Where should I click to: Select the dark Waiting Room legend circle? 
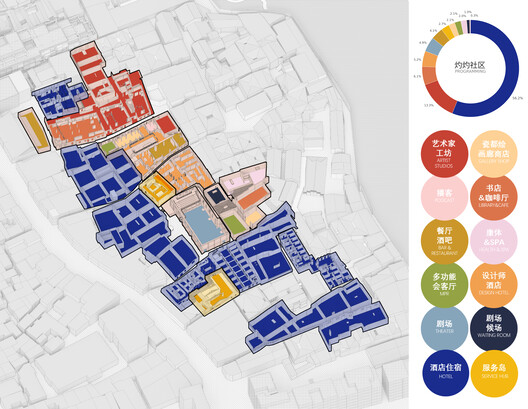493,329
